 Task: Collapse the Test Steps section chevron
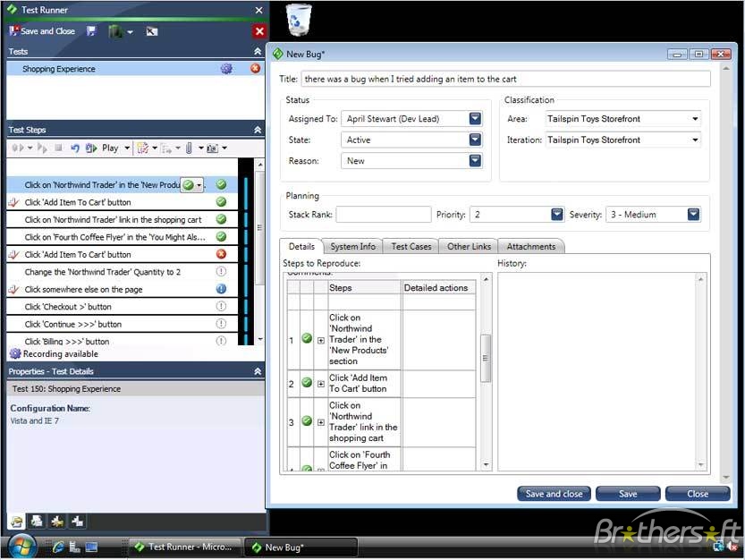[x=258, y=130]
